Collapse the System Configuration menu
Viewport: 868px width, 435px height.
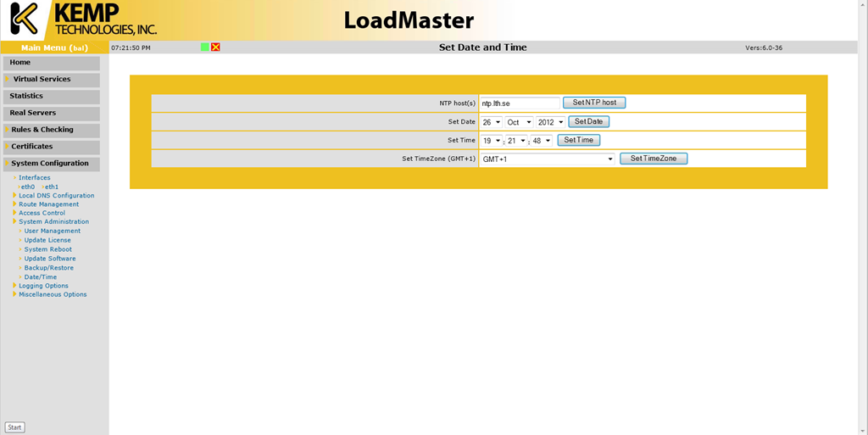[x=52, y=164]
